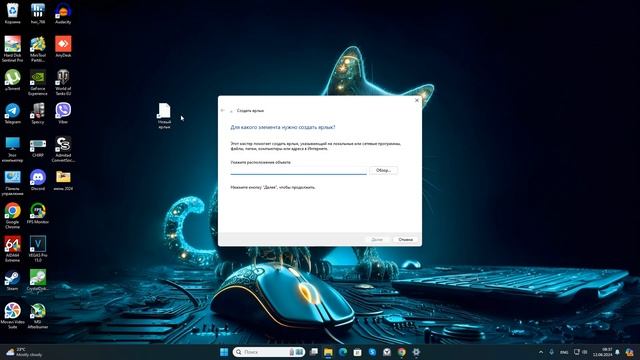The width and height of the screenshot is (640, 360).
Task: Select the Steam desktop shortcut
Action: 13,280
